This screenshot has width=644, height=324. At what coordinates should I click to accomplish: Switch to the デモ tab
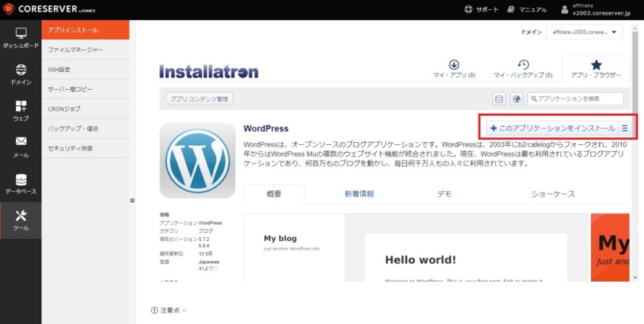(x=445, y=194)
